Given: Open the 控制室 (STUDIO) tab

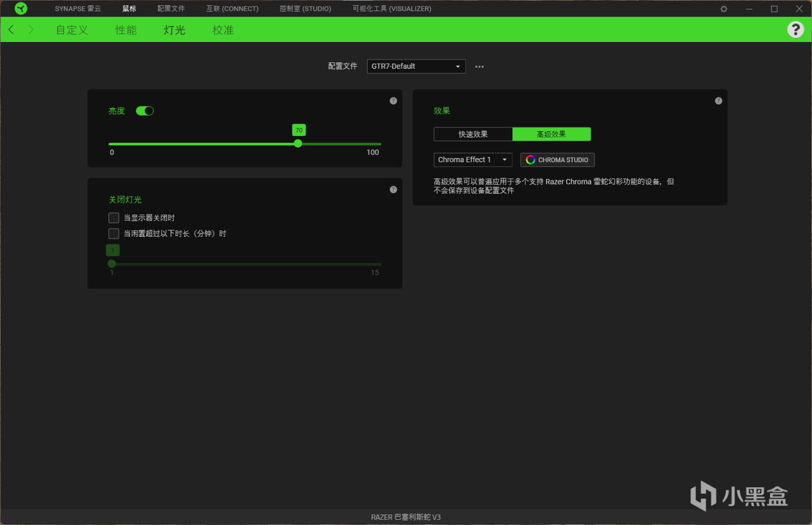Looking at the screenshot, I should pyautogui.click(x=305, y=9).
